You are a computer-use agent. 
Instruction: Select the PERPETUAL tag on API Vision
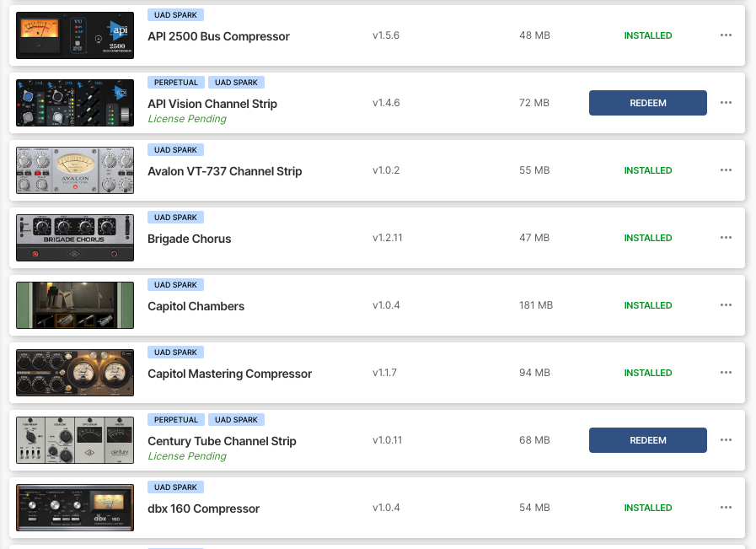click(x=176, y=83)
